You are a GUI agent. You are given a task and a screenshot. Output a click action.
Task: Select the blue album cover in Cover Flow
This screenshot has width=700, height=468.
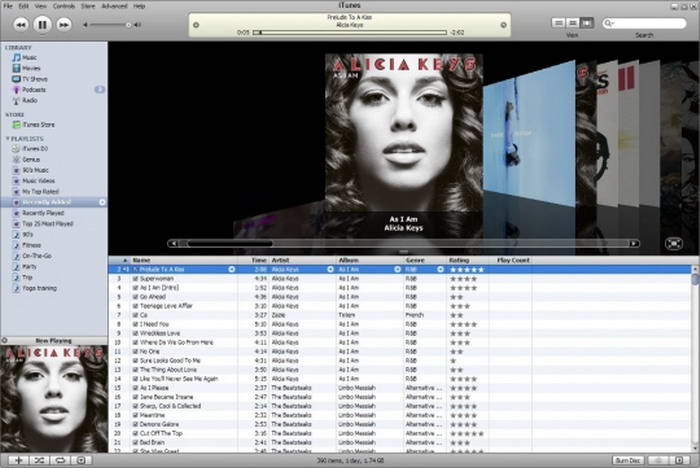tap(529, 134)
